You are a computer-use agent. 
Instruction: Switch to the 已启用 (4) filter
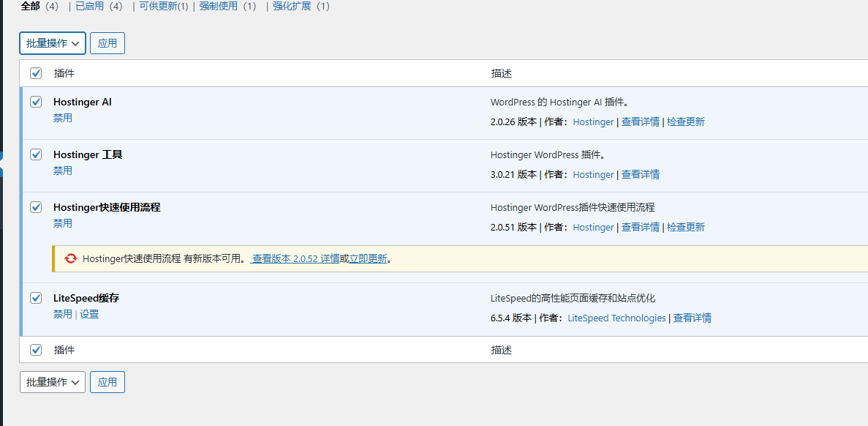[99, 7]
